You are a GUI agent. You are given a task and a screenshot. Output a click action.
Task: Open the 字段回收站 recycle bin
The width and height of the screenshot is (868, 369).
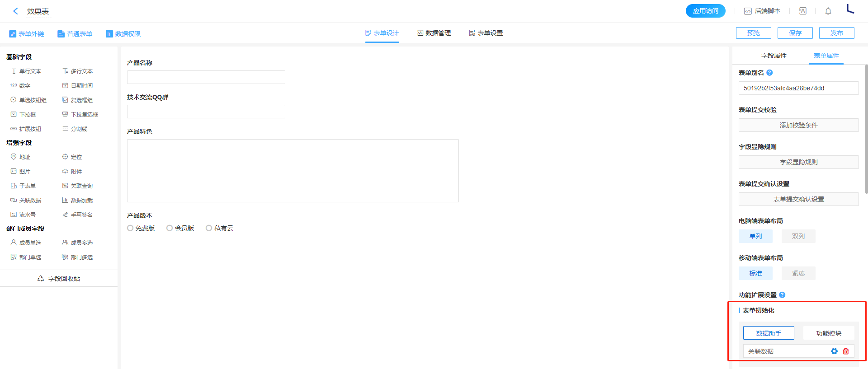pyautogui.click(x=59, y=279)
